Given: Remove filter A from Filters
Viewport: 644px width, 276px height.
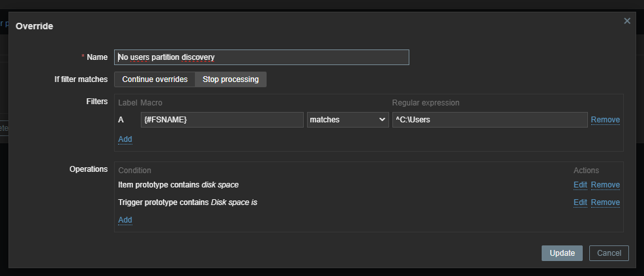Looking at the screenshot, I should (605, 120).
